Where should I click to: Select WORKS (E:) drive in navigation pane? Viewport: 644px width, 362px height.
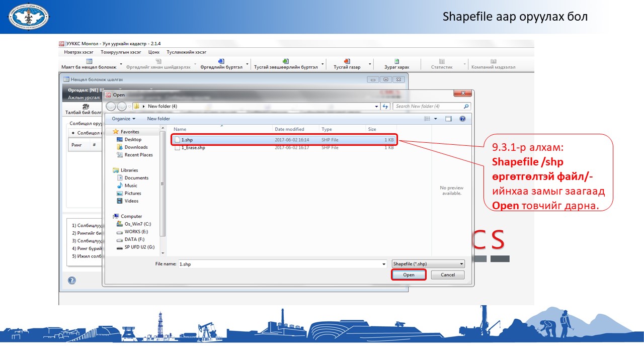(x=136, y=232)
